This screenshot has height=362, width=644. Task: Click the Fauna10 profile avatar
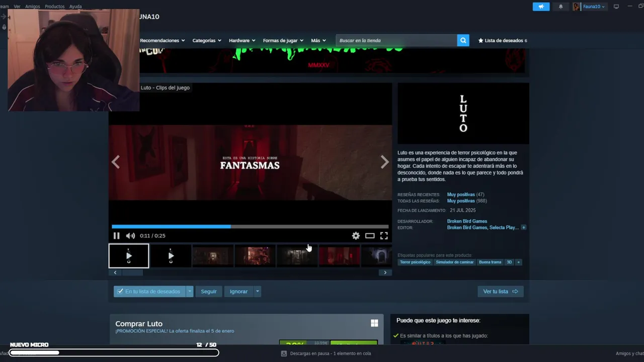576,7
